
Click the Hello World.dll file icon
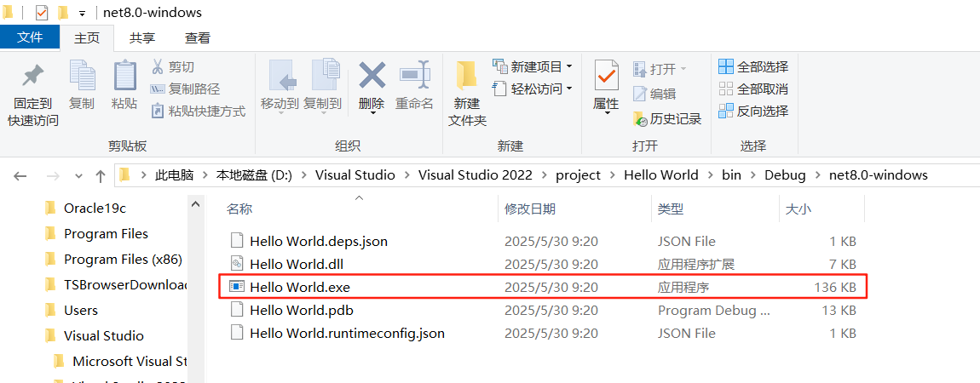pos(236,264)
